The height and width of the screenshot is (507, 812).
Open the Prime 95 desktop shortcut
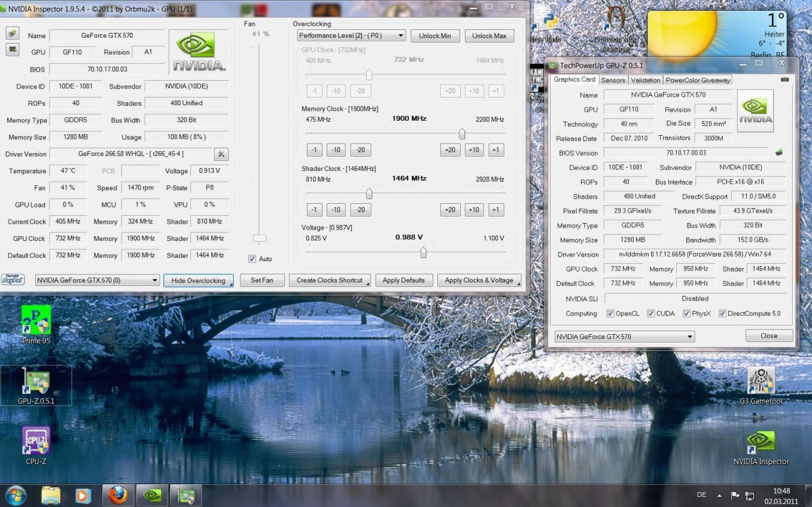[x=36, y=325]
